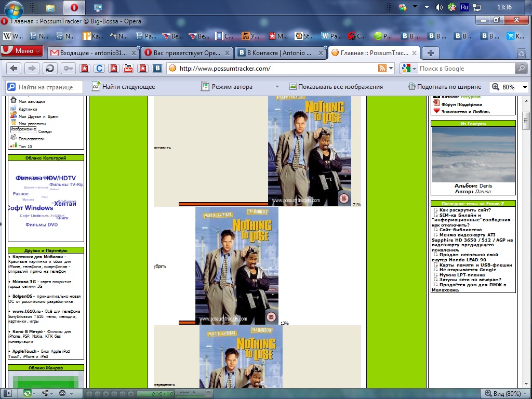
Task: Click the оставить poll option text
Action: tap(162, 148)
